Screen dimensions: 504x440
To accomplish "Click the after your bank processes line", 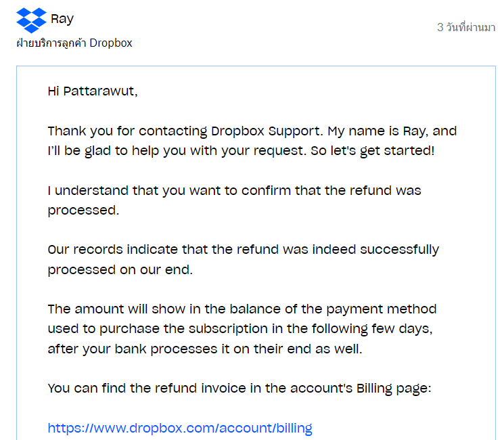I will point(205,349).
